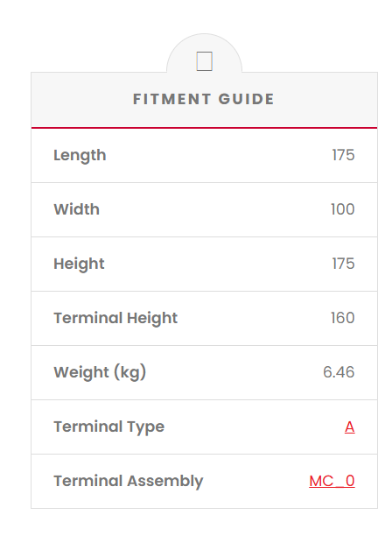Select the Terminal Height label
392x536 pixels.
tap(115, 319)
